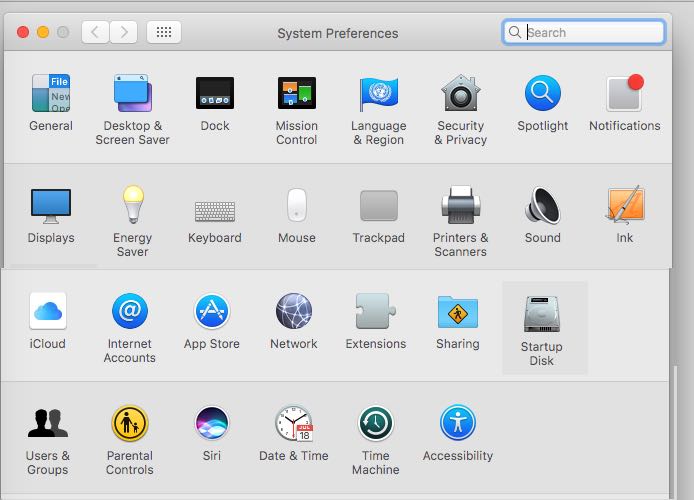Click the forward navigation arrow
Viewport: 694px width, 500px height.
[x=123, y=32]
